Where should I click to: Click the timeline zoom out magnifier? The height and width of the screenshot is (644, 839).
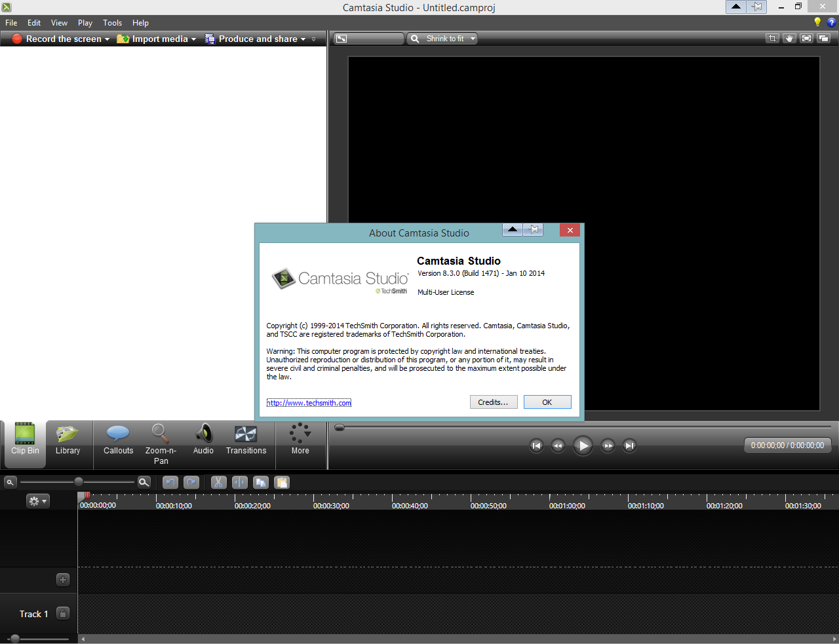click(x=10, y=482)
